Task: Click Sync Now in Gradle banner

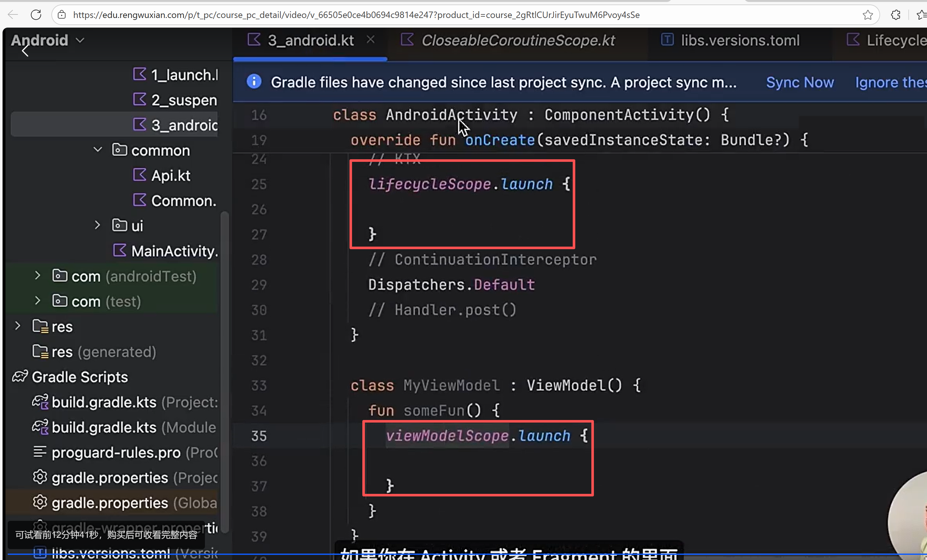Action: point(800,83)
